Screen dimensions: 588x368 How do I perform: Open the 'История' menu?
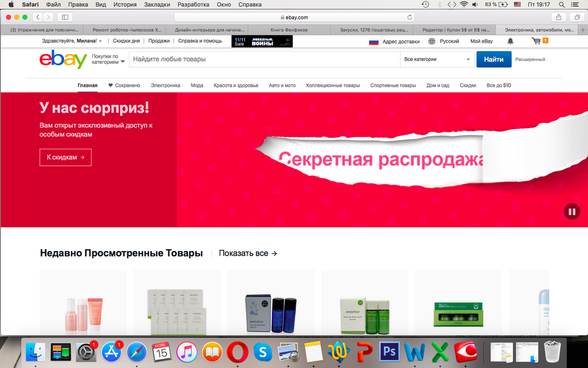point(125,4)
